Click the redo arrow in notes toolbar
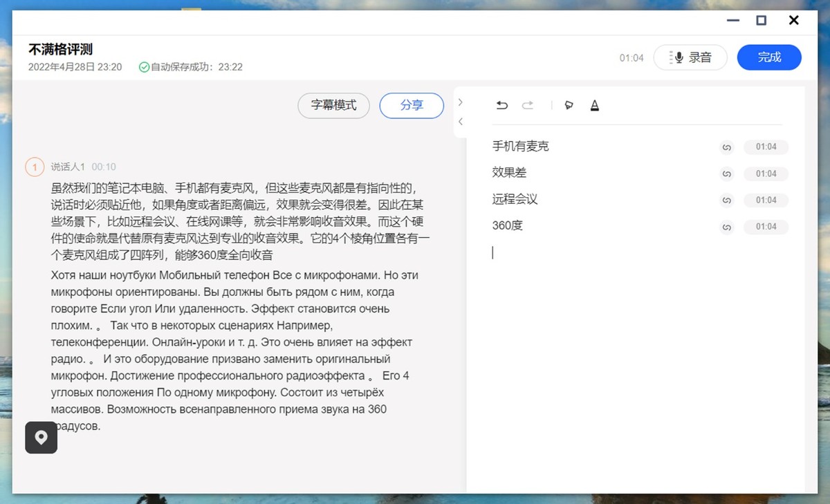 pyautogui.click(x=528, y=105)
